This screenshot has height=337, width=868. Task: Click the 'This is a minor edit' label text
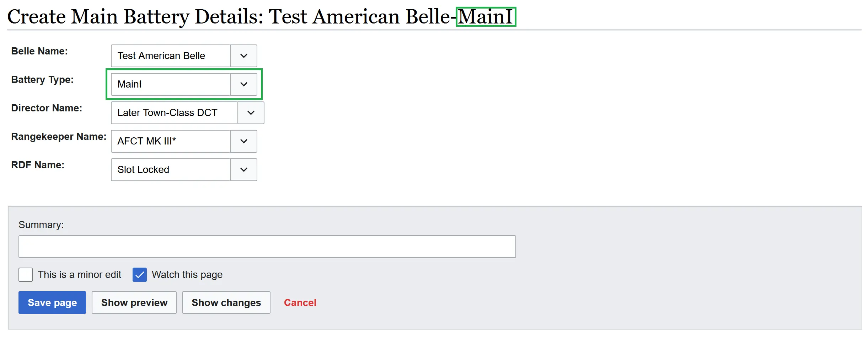(80, 275)
